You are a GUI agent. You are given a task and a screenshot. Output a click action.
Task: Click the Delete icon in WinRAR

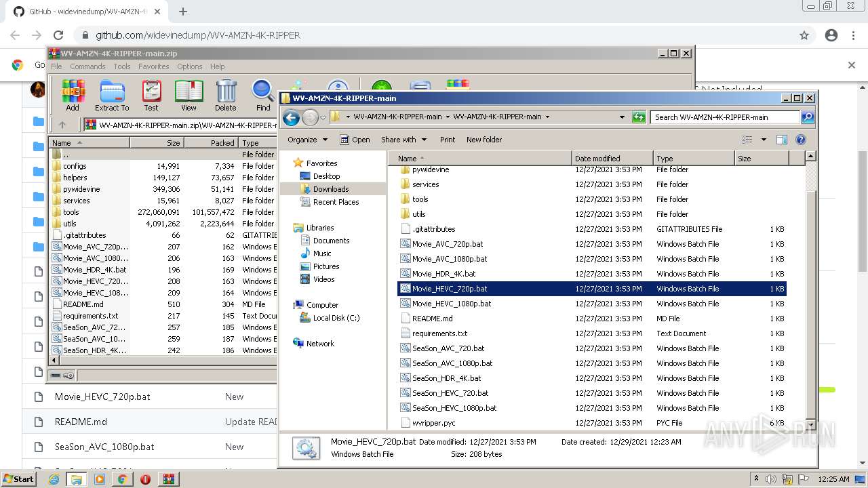pyautogui.click(x=226, y=96)
